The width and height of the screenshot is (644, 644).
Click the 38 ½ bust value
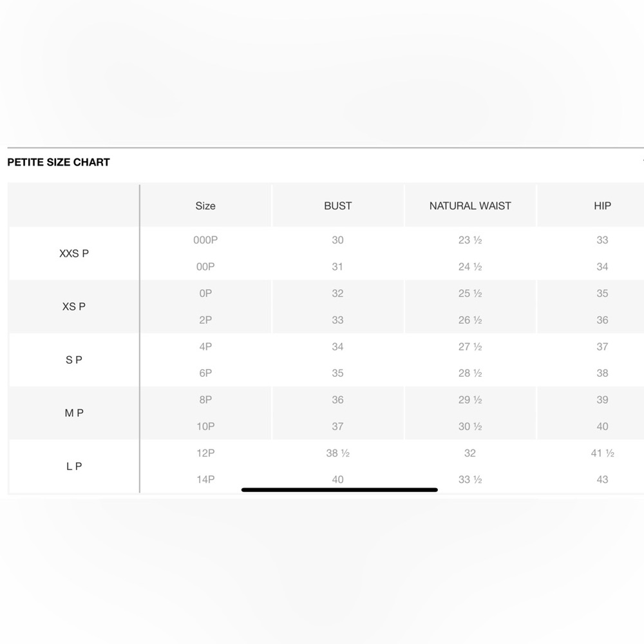337,453
